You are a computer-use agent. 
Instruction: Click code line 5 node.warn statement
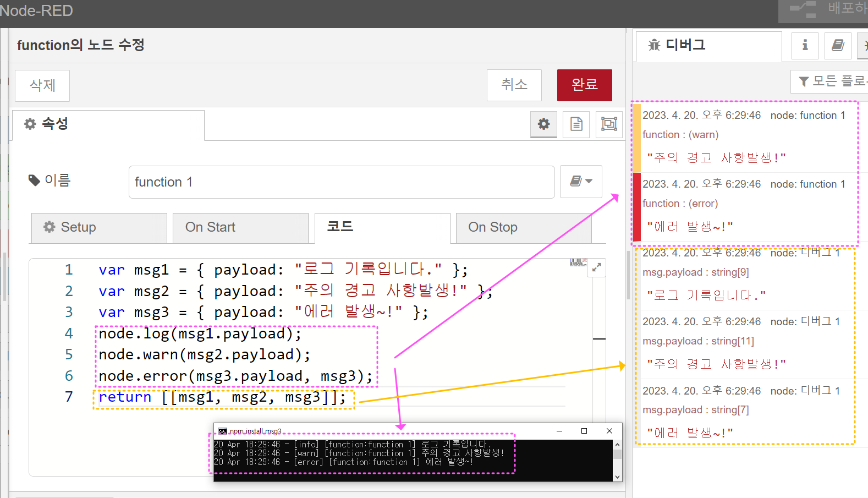[205, 354]
